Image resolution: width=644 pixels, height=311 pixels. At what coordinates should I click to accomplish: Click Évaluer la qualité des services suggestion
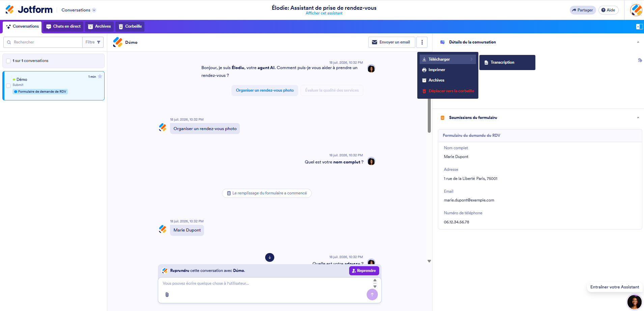[x=332, y=90]
